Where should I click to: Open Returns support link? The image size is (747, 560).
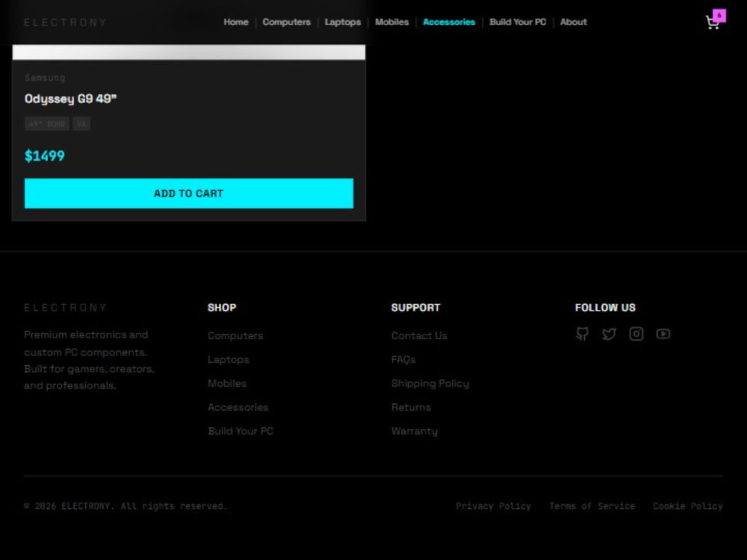[411, 407]
